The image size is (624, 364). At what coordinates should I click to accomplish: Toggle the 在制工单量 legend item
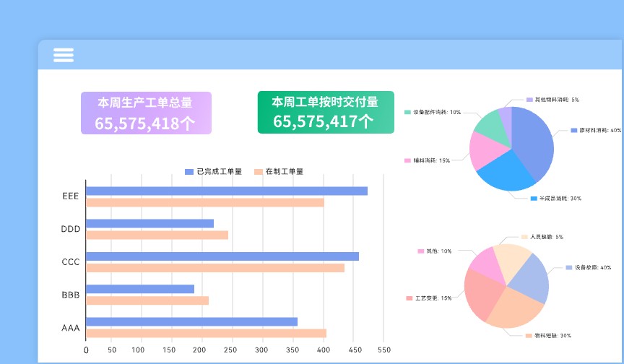point(279,171)
